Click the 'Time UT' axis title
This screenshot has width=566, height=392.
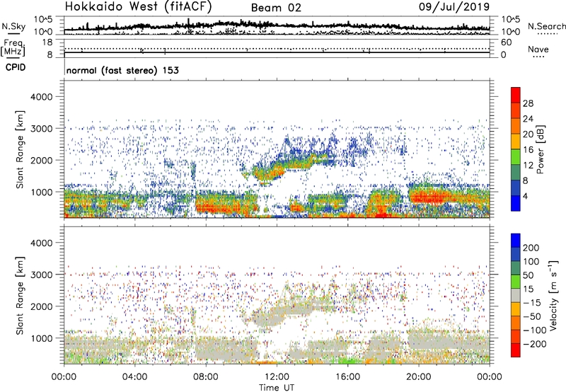277,388
